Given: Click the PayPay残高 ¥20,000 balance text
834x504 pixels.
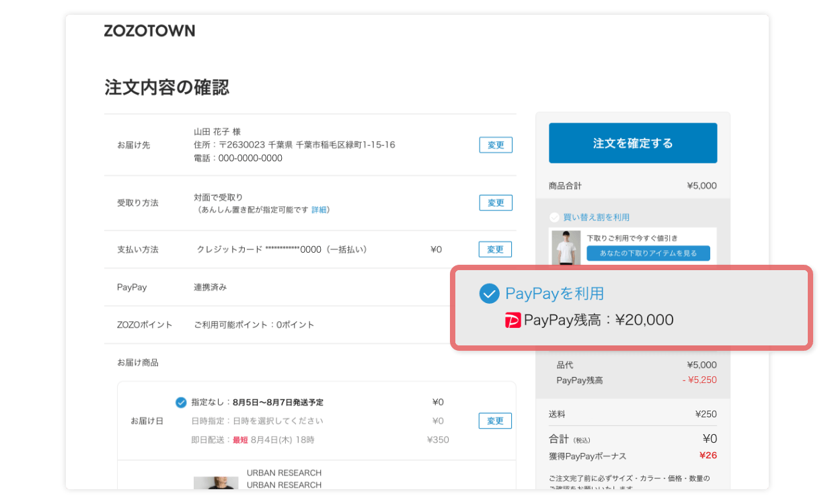Looking at the screenshot, I should pos(599,320).
